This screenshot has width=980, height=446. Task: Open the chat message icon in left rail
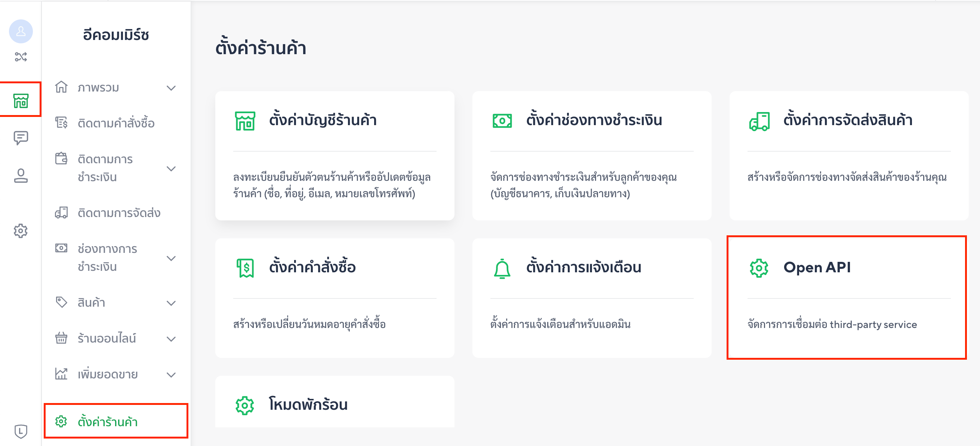click(x=21, y=137)
